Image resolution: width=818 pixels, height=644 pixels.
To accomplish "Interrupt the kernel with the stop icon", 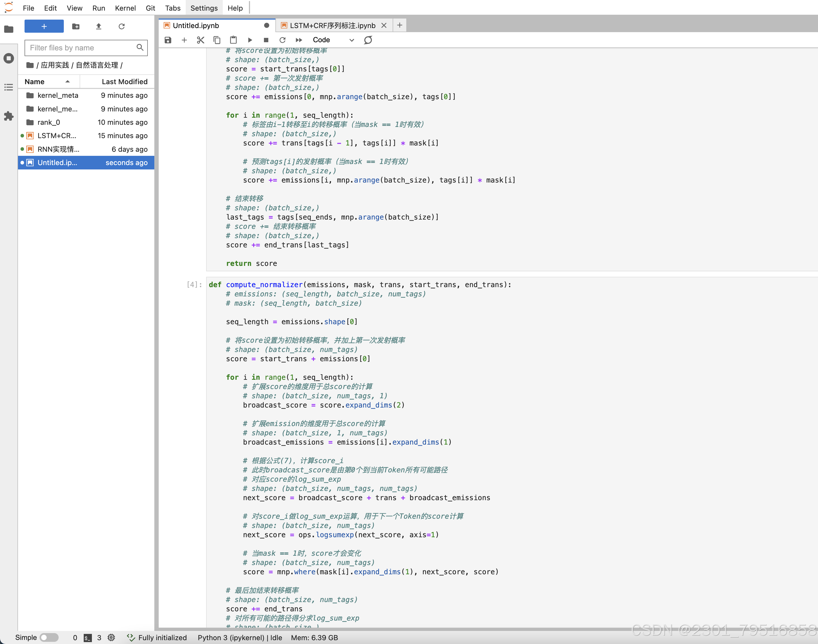I will point(266,40).
